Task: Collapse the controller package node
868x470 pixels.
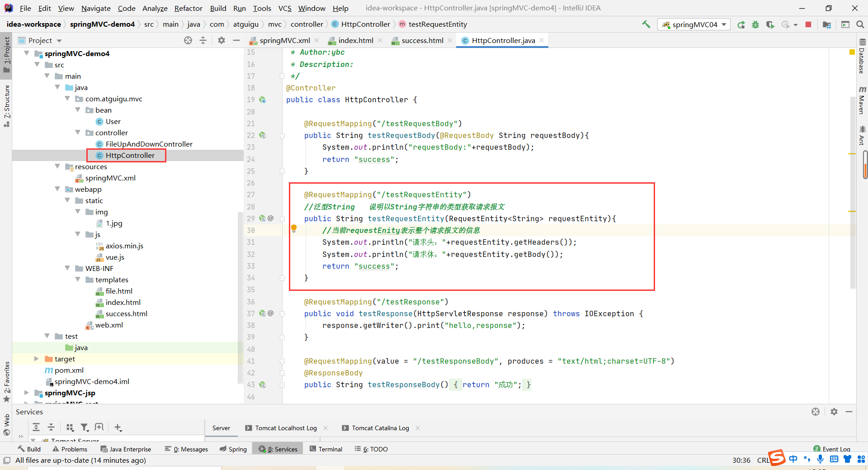Action: (x=77, y=133)
